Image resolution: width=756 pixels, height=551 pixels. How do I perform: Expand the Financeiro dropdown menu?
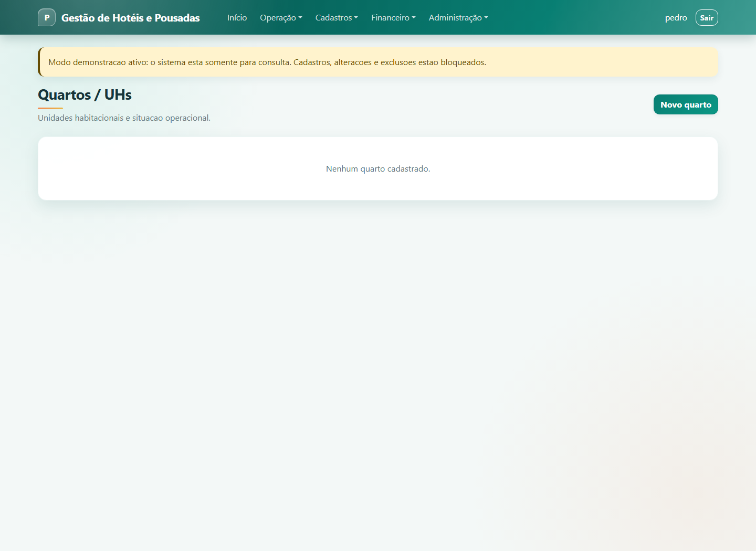(393, 17)
